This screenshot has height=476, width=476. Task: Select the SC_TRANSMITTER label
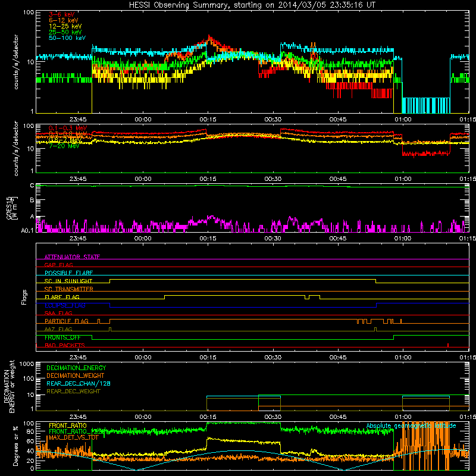pos(68,289)
